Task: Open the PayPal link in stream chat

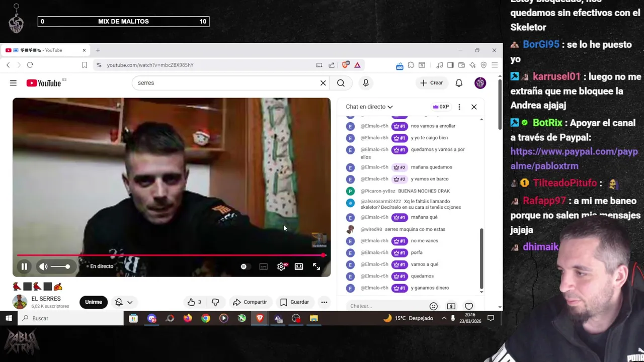Action: coord(574,158)
